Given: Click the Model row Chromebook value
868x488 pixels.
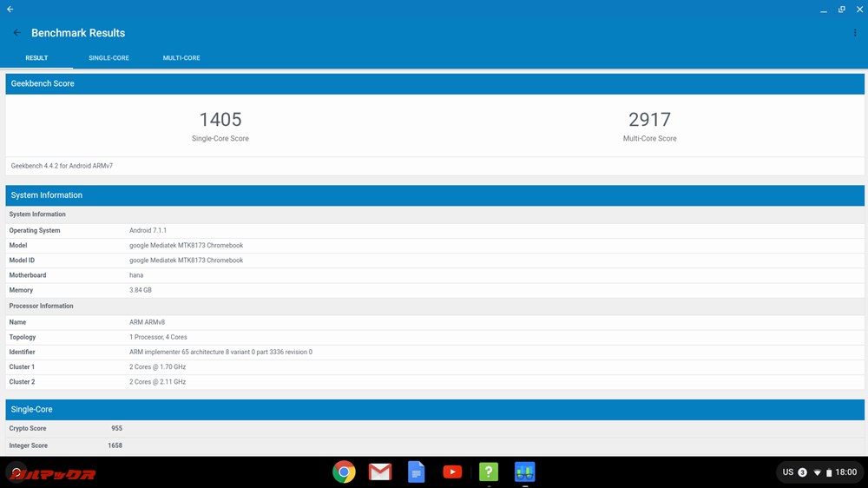Looking at the screenshot, I should 186,246.
